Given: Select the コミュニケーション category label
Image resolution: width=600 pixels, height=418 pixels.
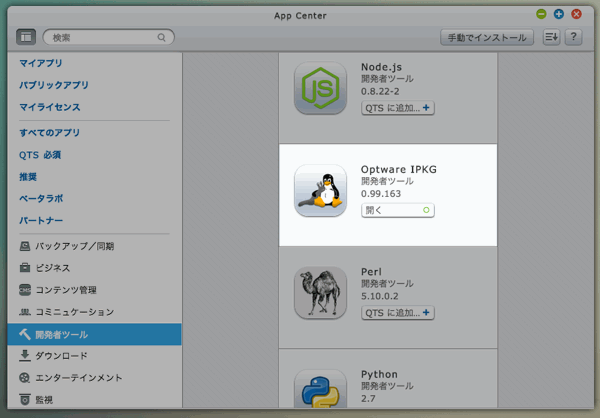Looking at the screenshot, I should click(x=75, y=312).
